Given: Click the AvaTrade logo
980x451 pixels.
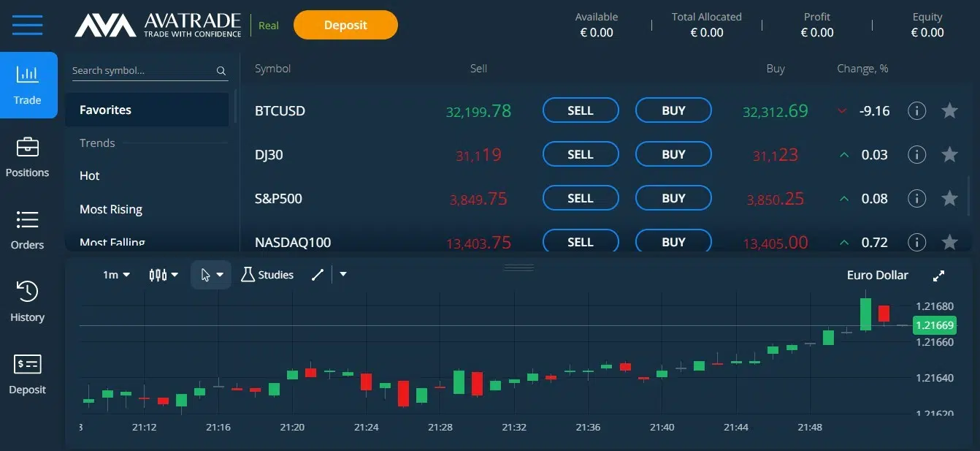Looking at the screenshot, I should (158, 26).
